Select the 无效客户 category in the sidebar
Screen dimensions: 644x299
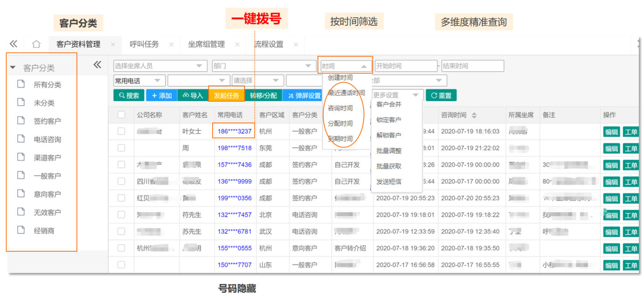47,212
